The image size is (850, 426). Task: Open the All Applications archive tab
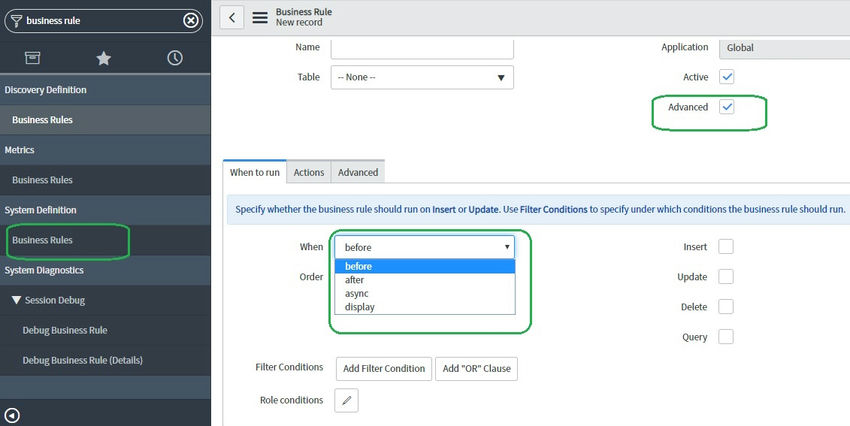pyautogui.click(x=33, y=58)
